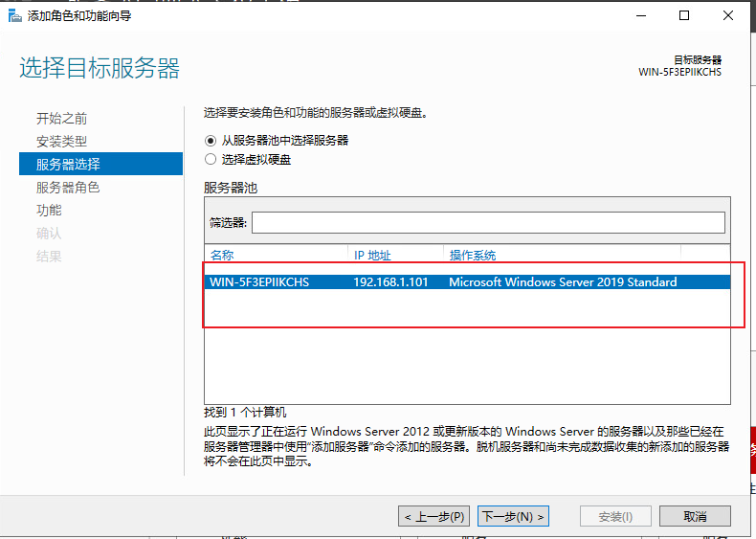Image resolution: width=756 pixels, height=539 pixels.
Task: Sort server pool by 名称 column
Action: (x=222, y=255)
